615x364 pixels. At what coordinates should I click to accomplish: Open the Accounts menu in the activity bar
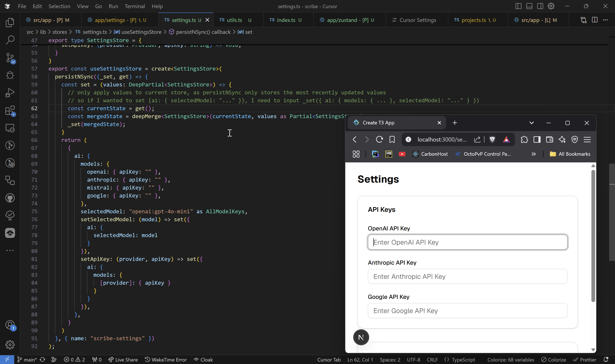(10, 325)
